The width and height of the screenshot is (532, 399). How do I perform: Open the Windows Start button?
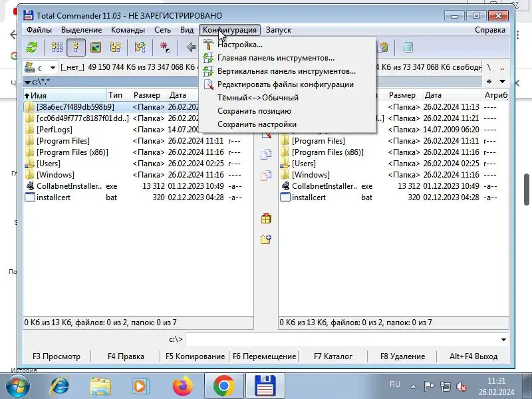[x=18, y=386]
